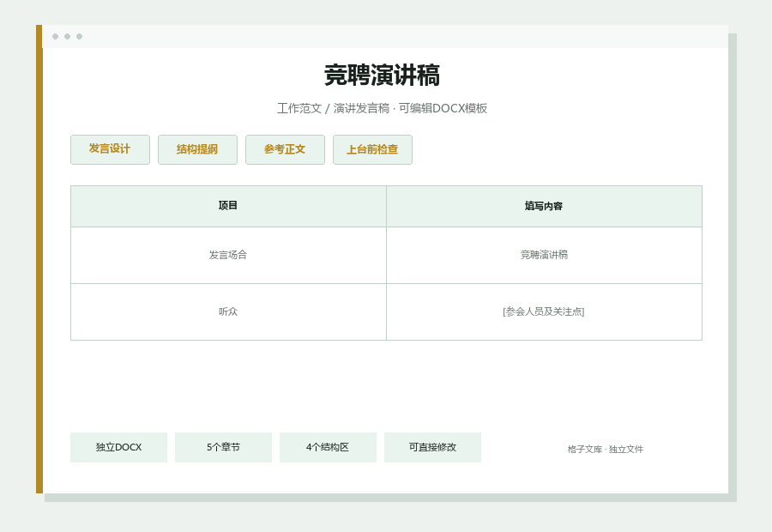Select the 参考正文 tab
772x532 pixels.
[285, 149]
